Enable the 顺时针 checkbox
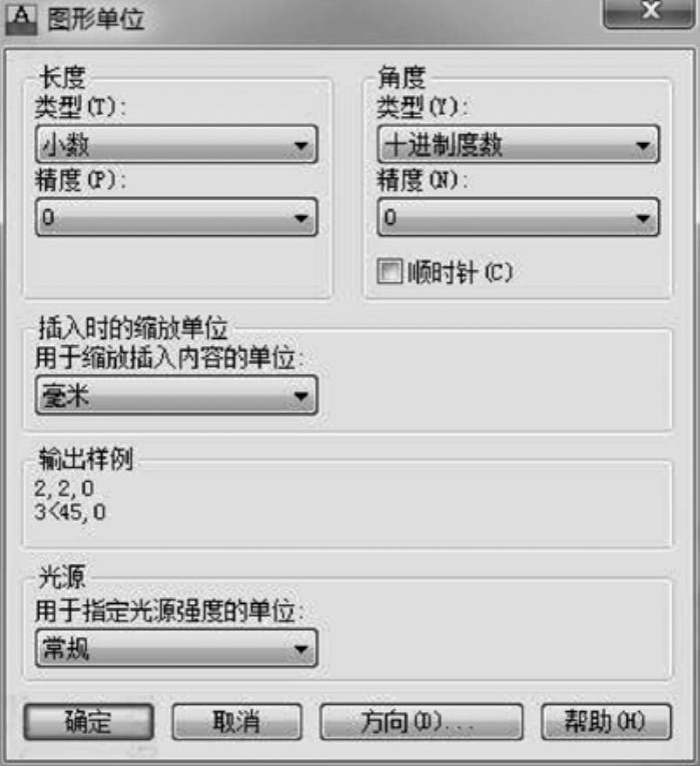The height and width of the screenshot is (766, 700). coord(387,272)
